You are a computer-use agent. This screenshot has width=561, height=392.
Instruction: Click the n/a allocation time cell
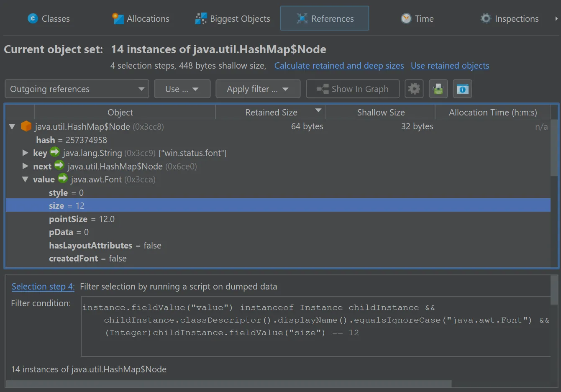click(541, 127)
